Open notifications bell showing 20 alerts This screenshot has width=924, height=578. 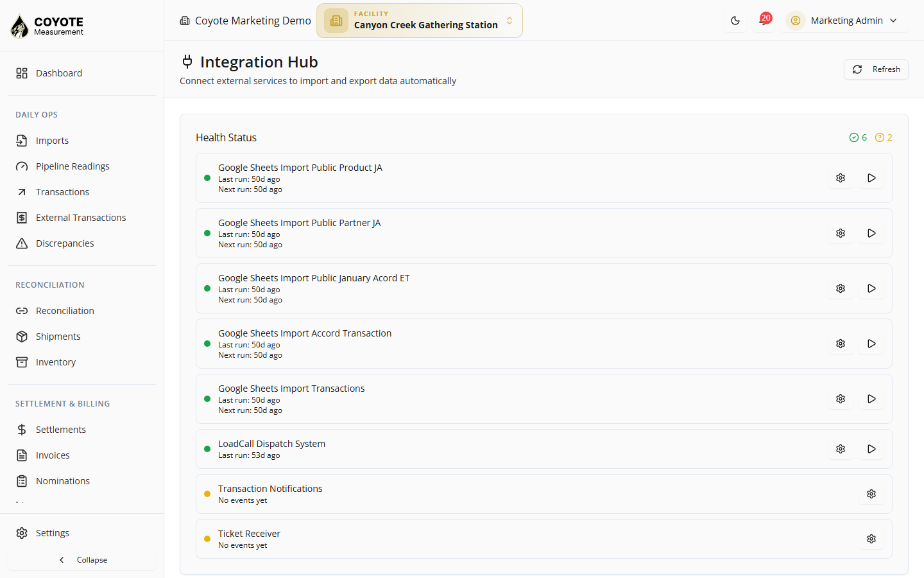coord(764,21)
